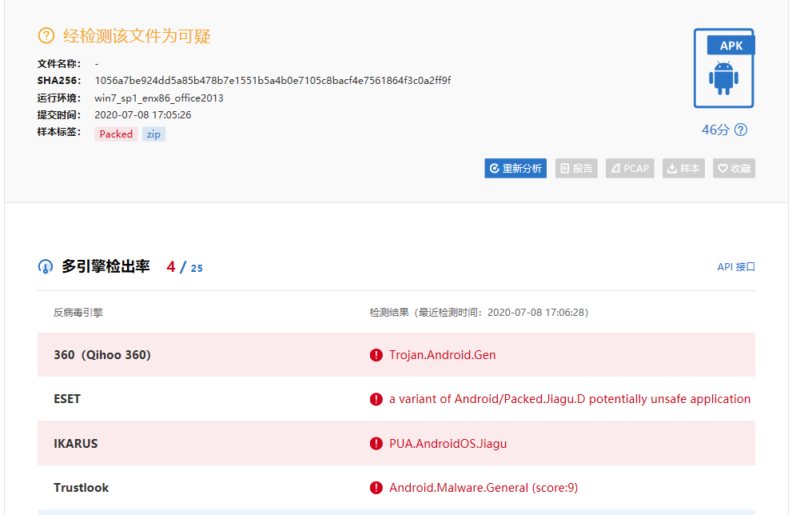This screenshot has height=515, width=812.
Task: Click the APK Android file icon
Action: click(x=723, y=69)
